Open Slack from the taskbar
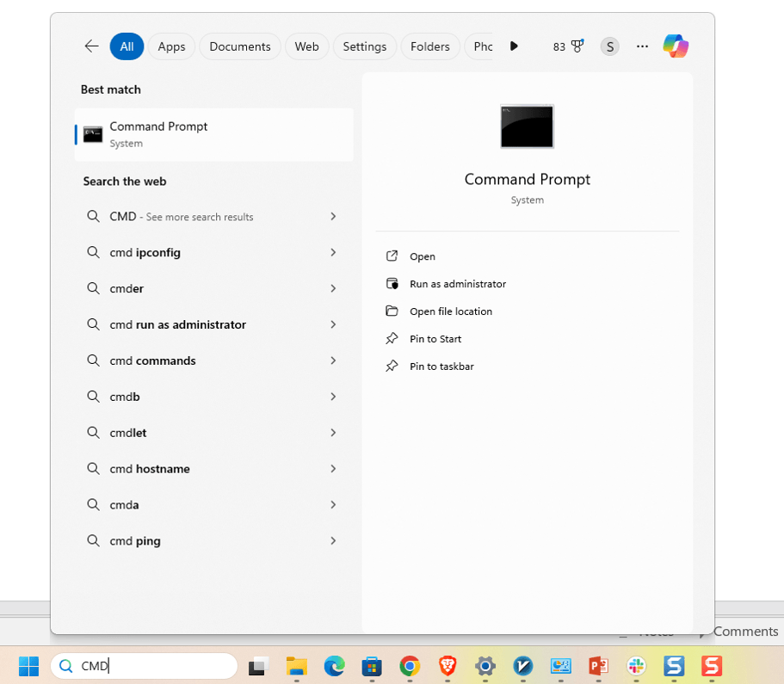The height and width of the screenshot is (684, 784). click(637, 666)
